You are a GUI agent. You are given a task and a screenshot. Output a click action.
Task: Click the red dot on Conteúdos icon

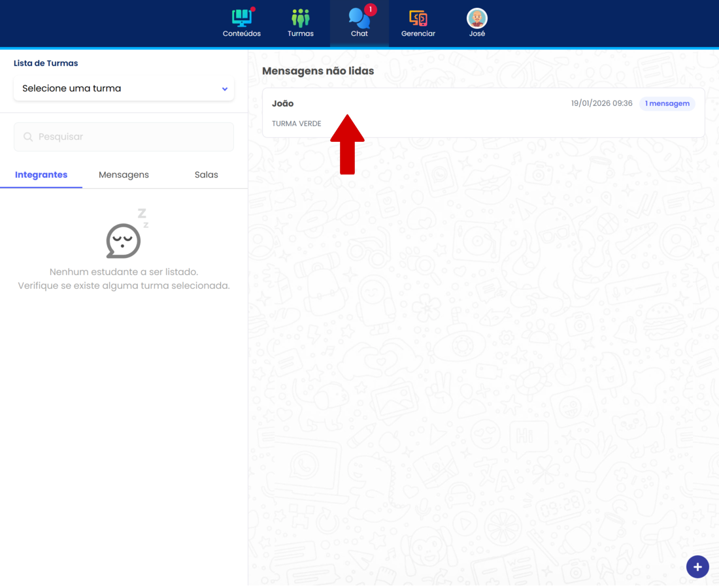253,9
